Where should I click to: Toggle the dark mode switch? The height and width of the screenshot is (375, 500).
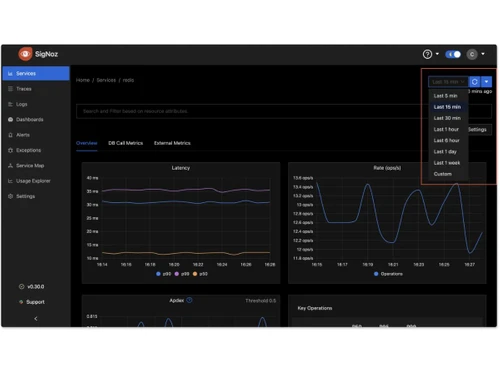(x=453, y=54)
